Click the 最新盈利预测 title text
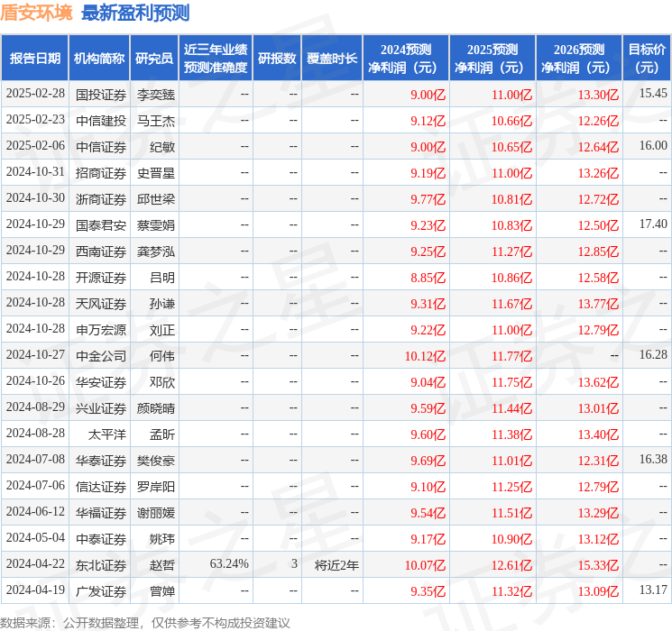672x631 pixels. (135, 13)
